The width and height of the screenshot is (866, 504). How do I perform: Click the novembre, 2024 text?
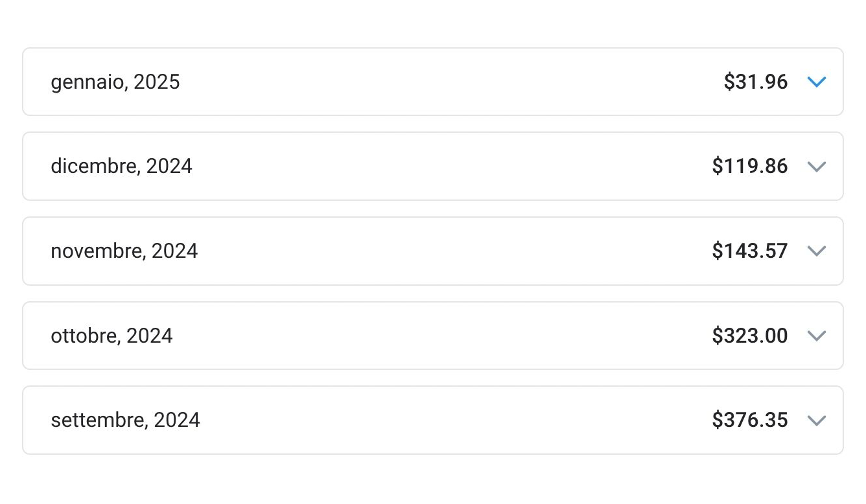[124, 251]
